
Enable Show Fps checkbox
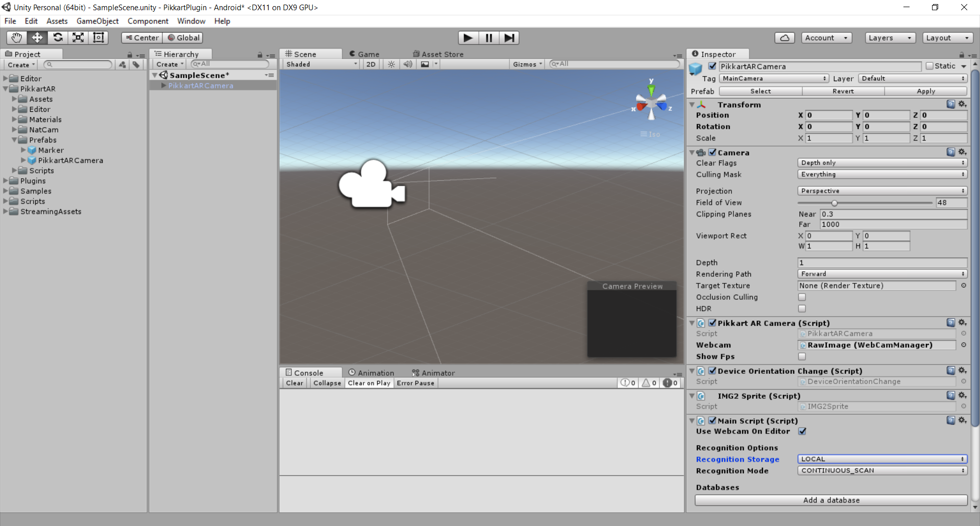pos(802,356)
